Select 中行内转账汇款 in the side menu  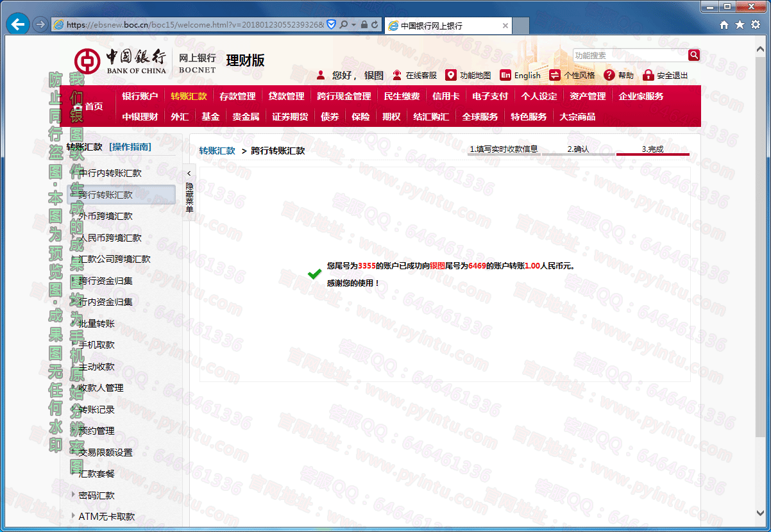[110, 173]
